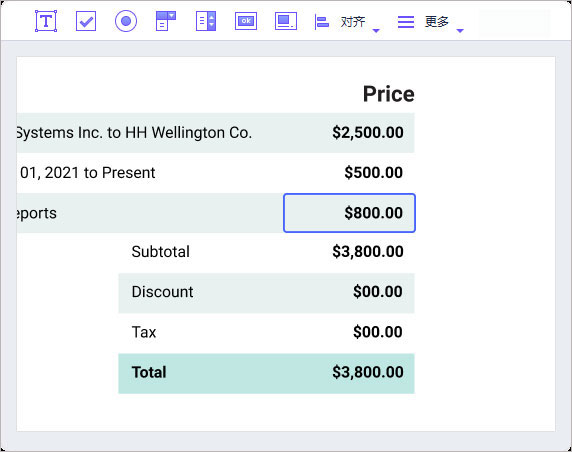This screenshot has width=572, height=452.
Task: Select the combo box dropdown tool
Action: (166, 21)
